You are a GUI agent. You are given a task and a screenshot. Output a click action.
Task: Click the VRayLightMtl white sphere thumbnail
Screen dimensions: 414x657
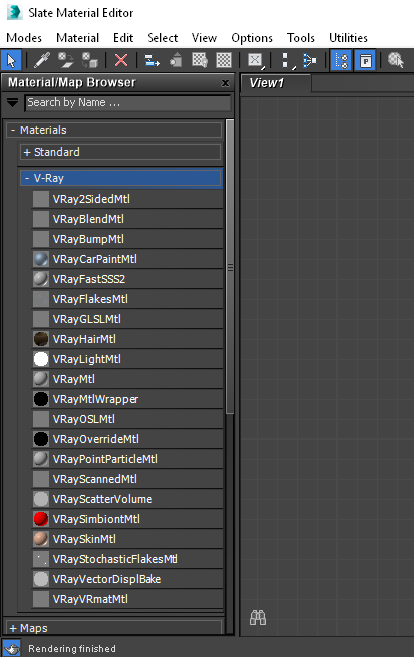[41, 359]
